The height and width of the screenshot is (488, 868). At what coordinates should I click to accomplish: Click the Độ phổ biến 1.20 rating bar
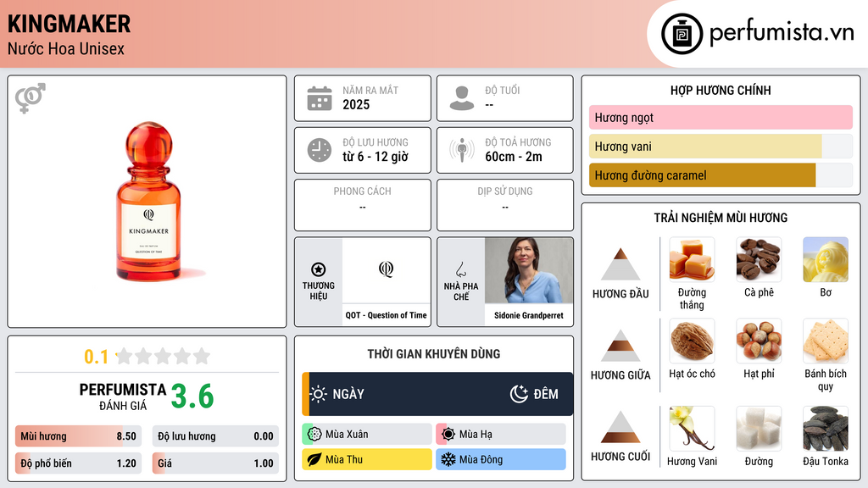pos(78,463)
